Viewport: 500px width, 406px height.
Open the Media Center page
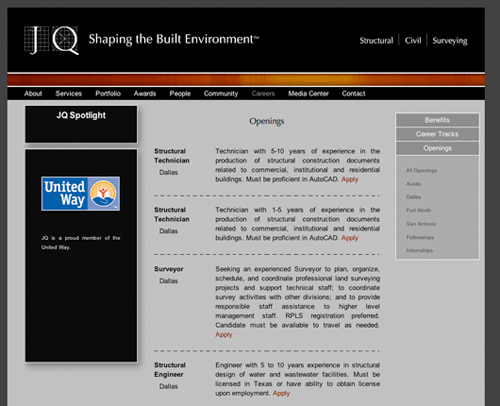point(308,94)
